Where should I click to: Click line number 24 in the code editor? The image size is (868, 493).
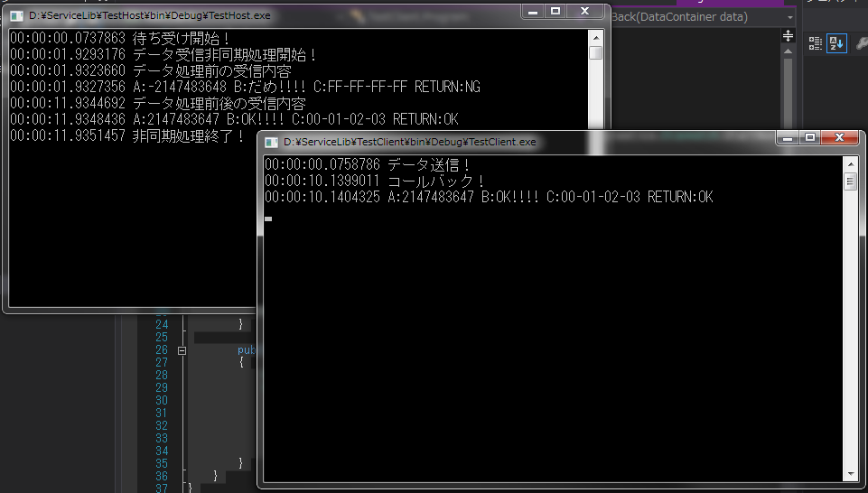coord(162,325)
